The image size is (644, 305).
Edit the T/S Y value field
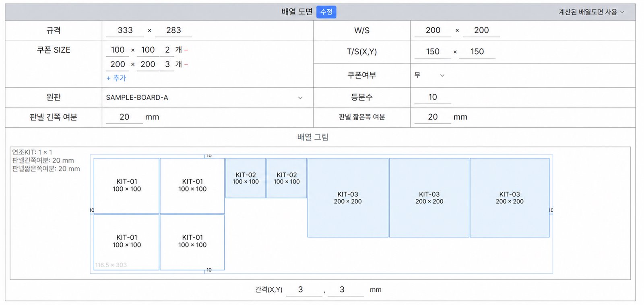pyautogui.click(x=477, y=52)
